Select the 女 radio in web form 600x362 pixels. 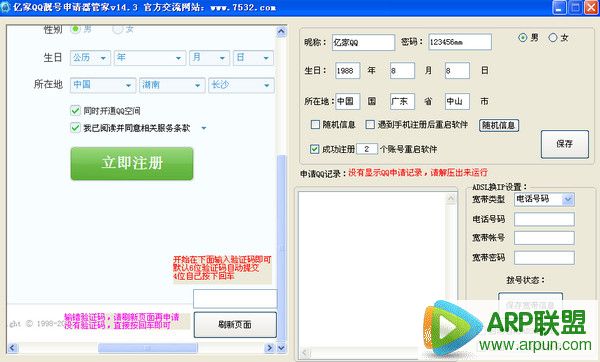[x=117, y=29]
